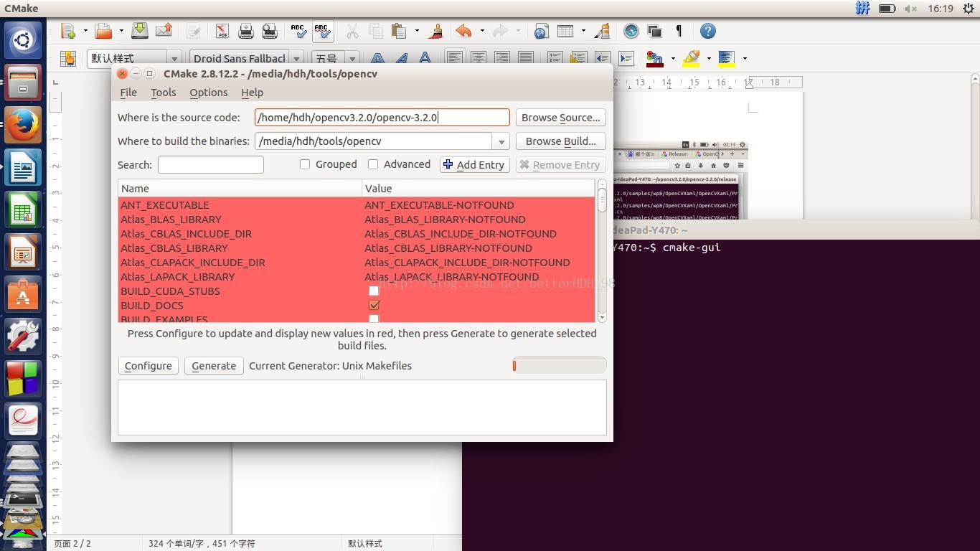The image size is (980, 551).
Task: Click the Browse Build button
Action: coord(561,141)
